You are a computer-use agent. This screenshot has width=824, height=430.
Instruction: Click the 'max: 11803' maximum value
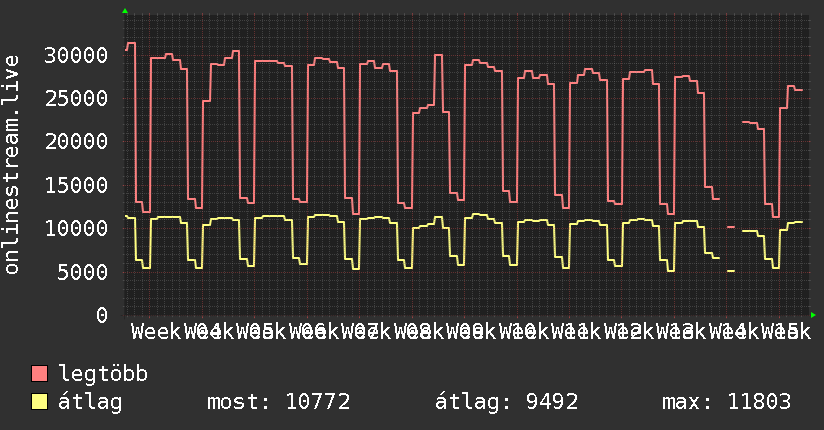pyautogui.click(x=726, y=402)
